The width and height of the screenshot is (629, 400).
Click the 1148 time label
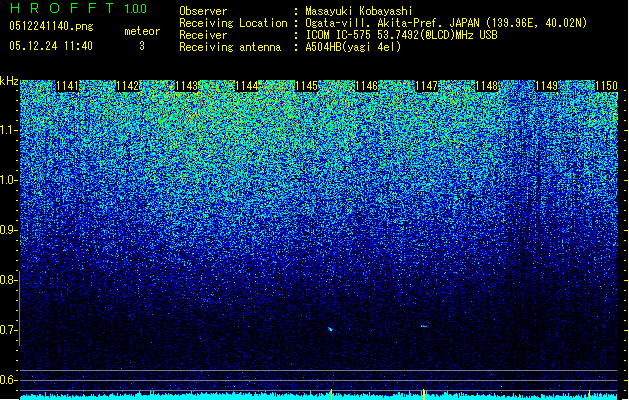486,86
